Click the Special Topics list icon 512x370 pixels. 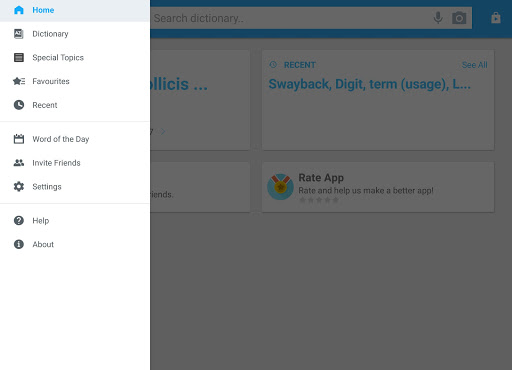(x=19, y=57)
